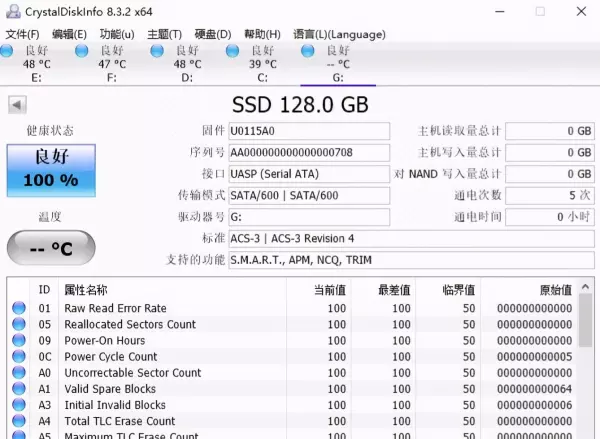The width and height of the screenshot is (600, 439).
Task: Click the ID column header
Action: point(44,290)
